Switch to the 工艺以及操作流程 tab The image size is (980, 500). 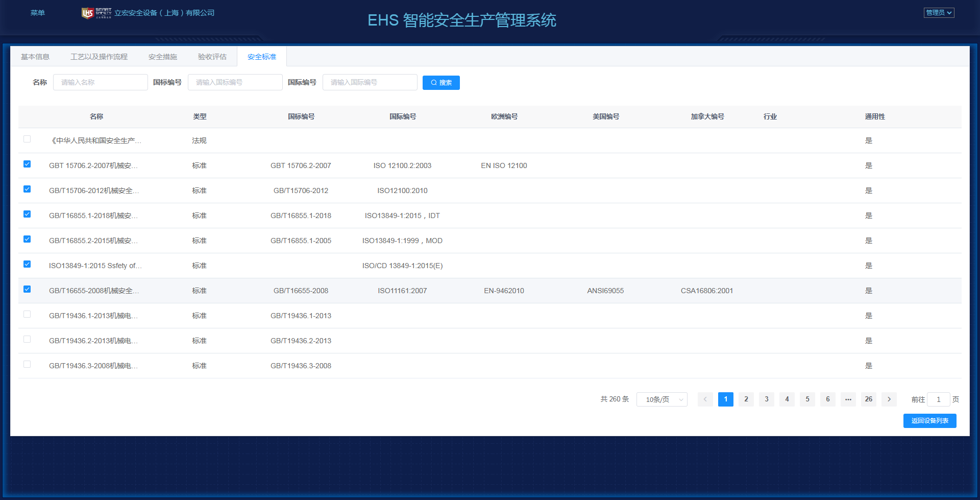coord(99,57)
